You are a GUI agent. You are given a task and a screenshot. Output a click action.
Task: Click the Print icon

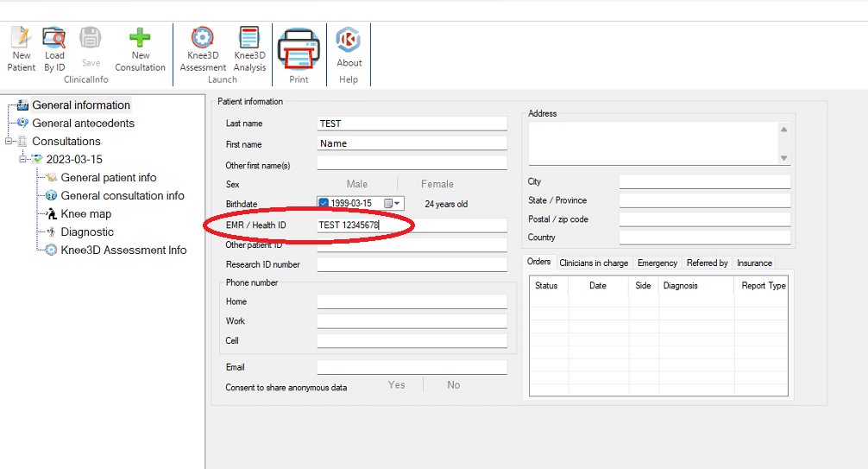coord(299,55)
